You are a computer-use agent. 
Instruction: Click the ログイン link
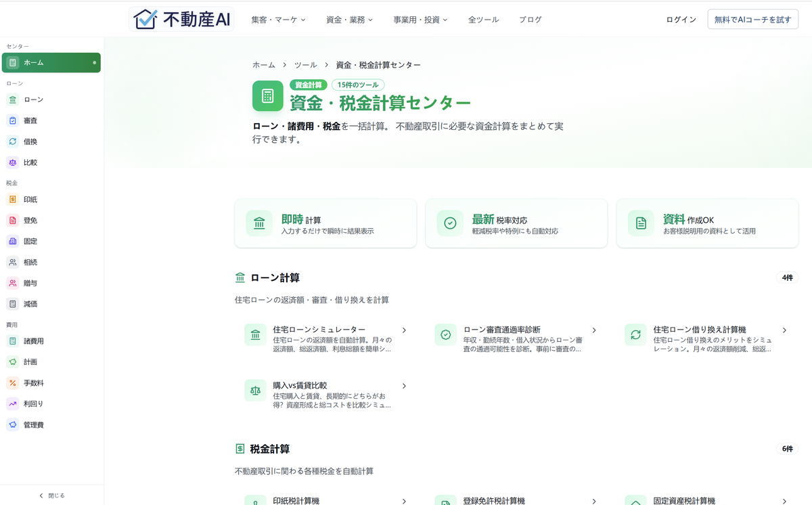(681, 20)
